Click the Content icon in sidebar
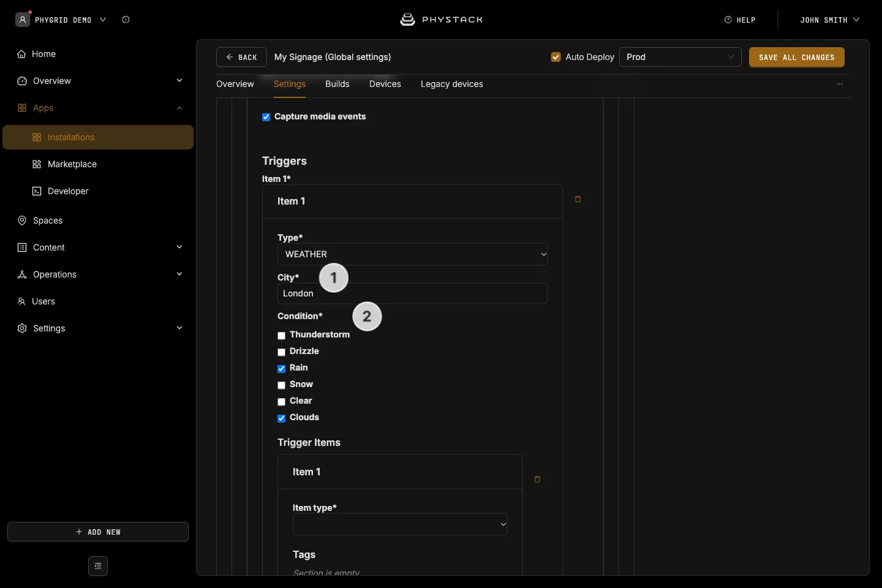The width and height of the screenshot is (882, 588). coord(22,247)
